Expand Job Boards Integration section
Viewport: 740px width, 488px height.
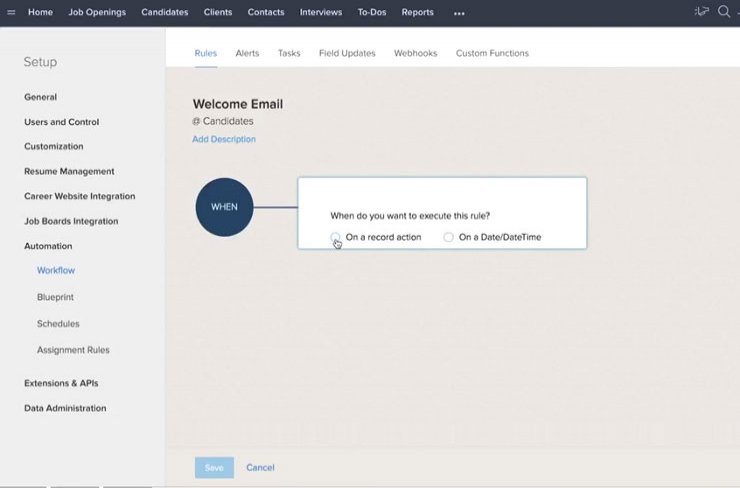pos(71,221)
